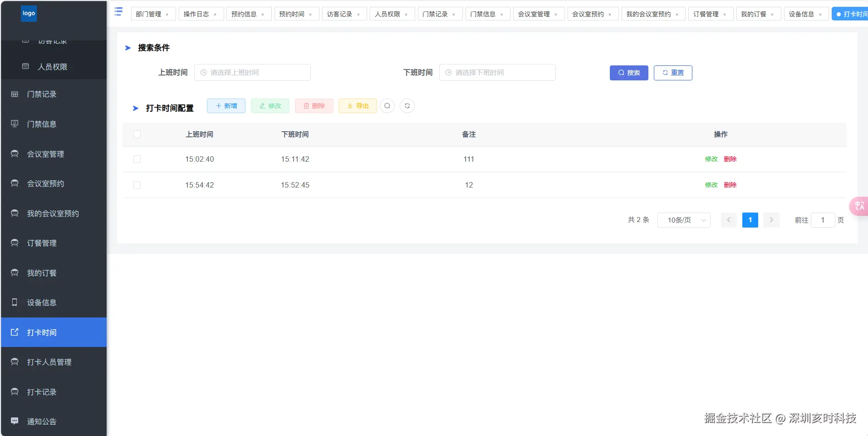Open 打卡记录 in the sidebar menu

[x=54, y=392]
